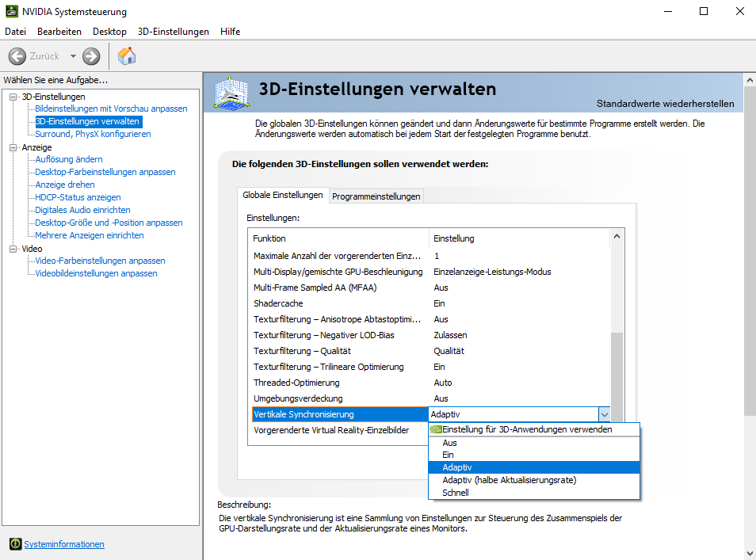Open HDCP-Status anzeigen
Image resolution: width=756 pixels, height=560 pixels.
[x=78, y=197]
